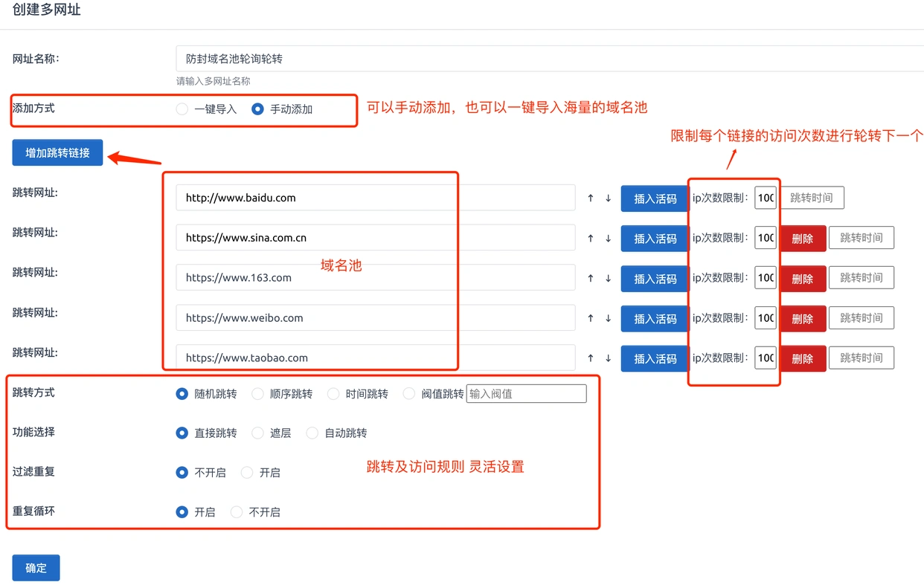The image size is (924, 588).
Task: Move the baidu.com link up with arrow
Action: pos(591,198)
